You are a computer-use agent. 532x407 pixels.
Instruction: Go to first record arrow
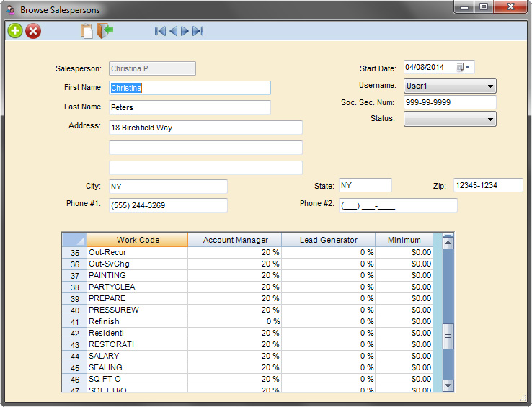point(160,31)
